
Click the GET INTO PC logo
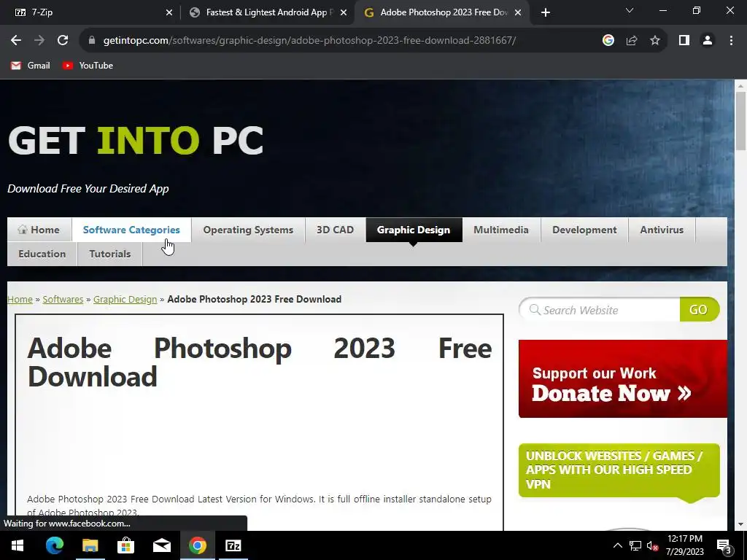(136, 140)
